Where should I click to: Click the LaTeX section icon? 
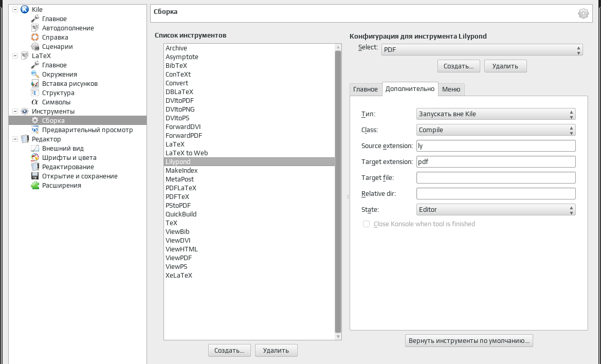(25, 56)
